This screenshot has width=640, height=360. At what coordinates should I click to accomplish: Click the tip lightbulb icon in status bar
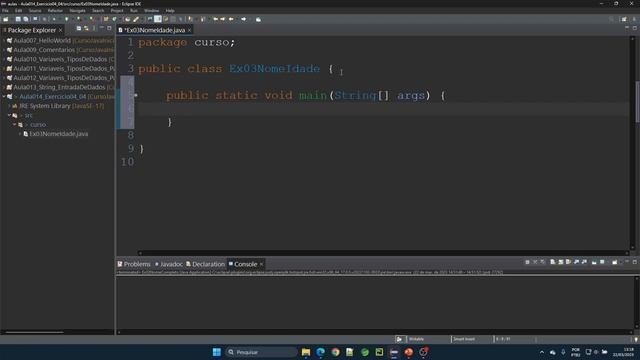coord(636,339)
